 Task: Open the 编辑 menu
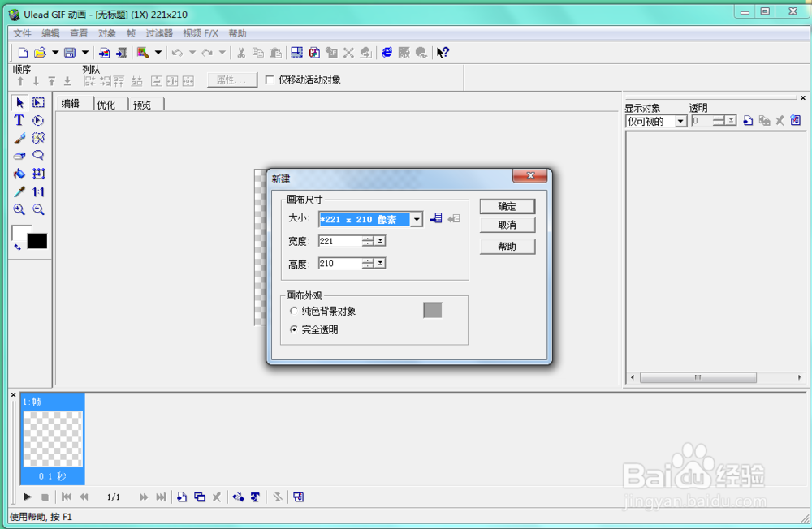50,33
